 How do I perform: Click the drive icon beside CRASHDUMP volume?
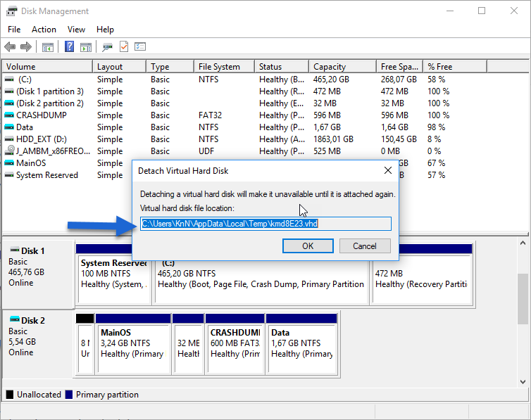click(9, 115)
